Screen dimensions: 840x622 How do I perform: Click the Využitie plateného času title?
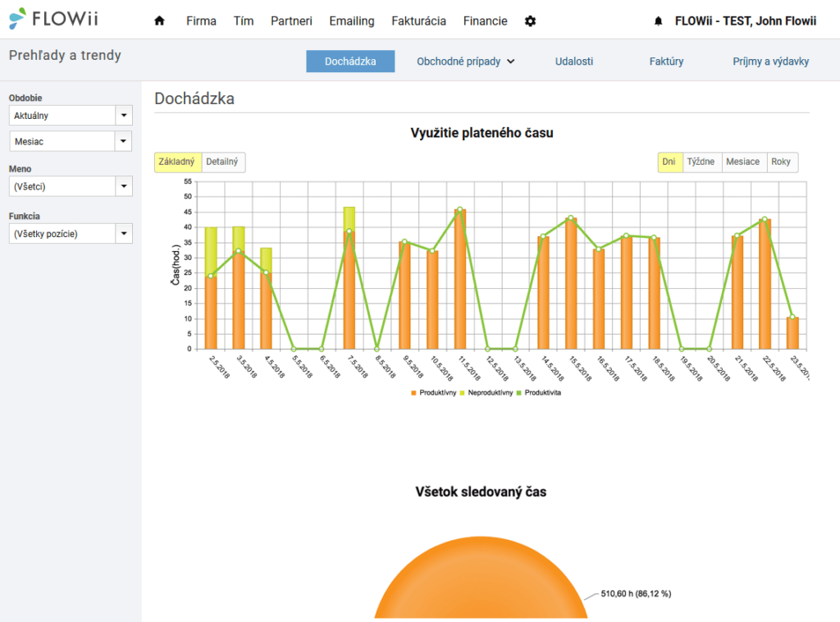pos(482,133)
